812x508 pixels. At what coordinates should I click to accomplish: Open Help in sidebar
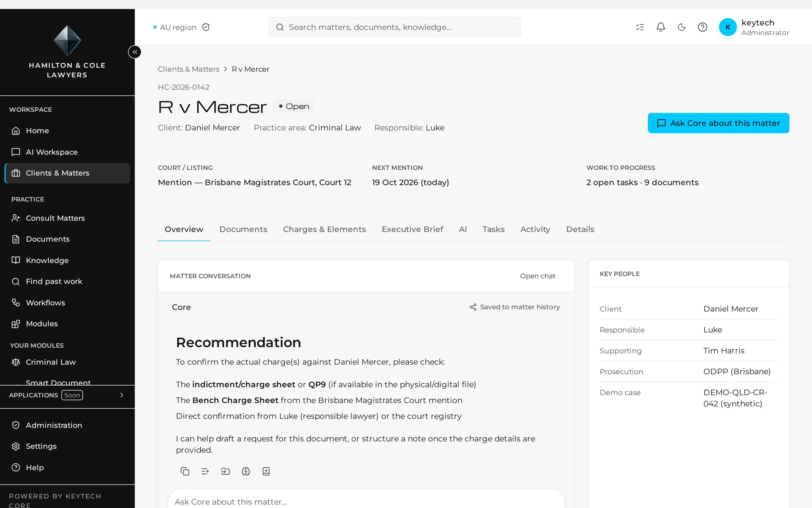67,467
